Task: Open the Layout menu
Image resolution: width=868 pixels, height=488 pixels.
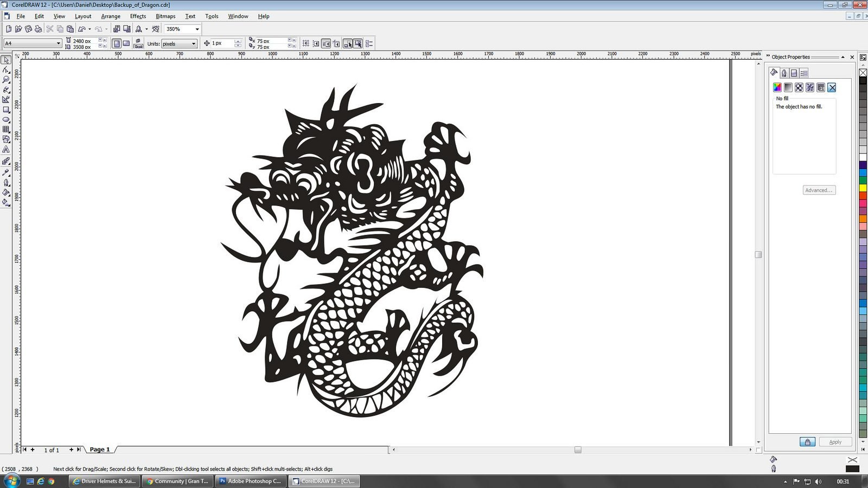Action: coord(83,16)
